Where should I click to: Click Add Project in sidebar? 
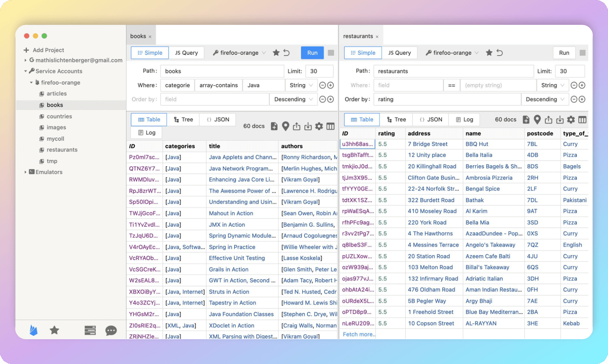[x=48, y=50]
